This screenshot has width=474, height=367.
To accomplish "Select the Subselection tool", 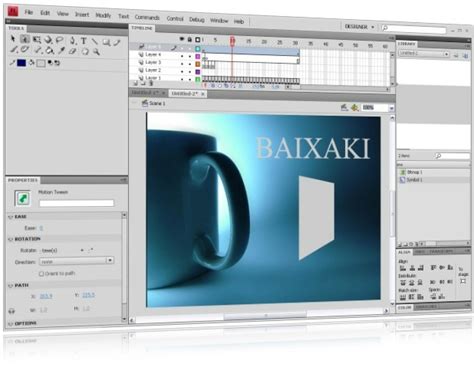I will (25, 39).
